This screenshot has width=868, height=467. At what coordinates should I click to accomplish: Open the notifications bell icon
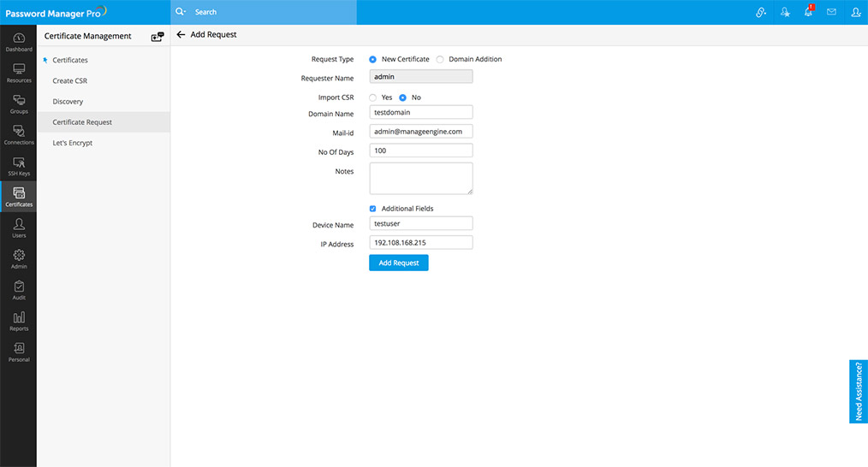point(808,12)
